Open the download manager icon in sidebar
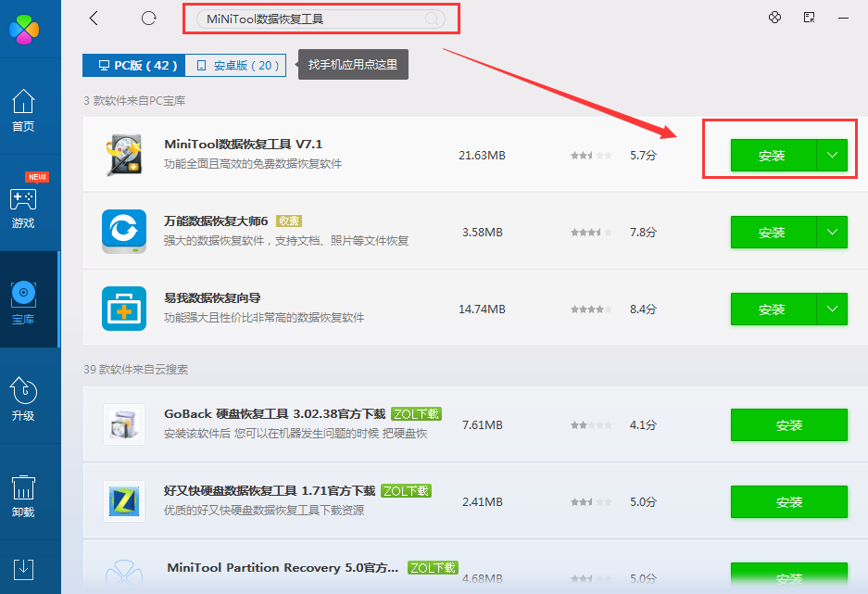Viewport: 868px width, 594px height. (x=23, y=569)
